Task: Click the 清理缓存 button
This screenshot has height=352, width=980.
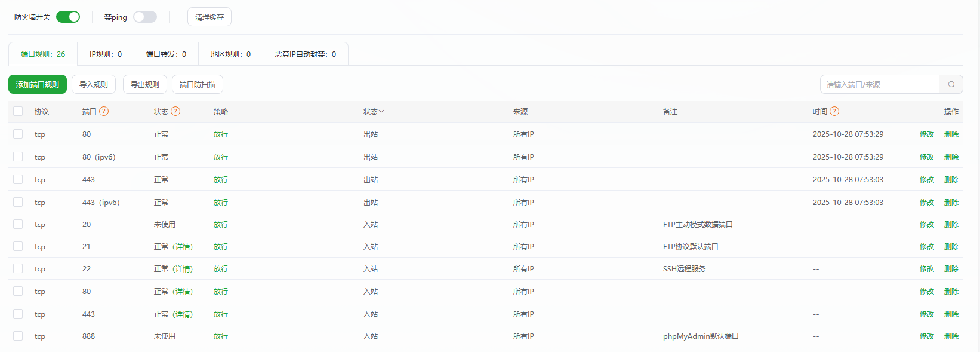Action: [x=209, y=17]
